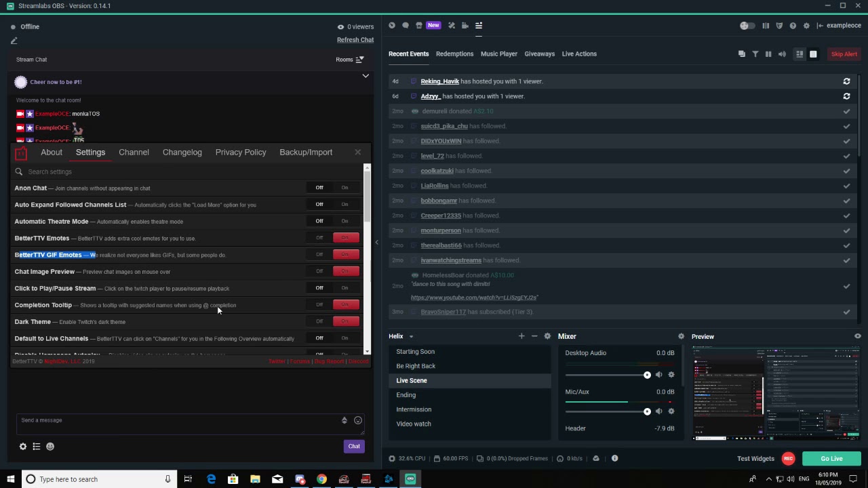Viewport: 868px width, 488px height.
Task: Skip the current alert
Action: pos(844,54)
